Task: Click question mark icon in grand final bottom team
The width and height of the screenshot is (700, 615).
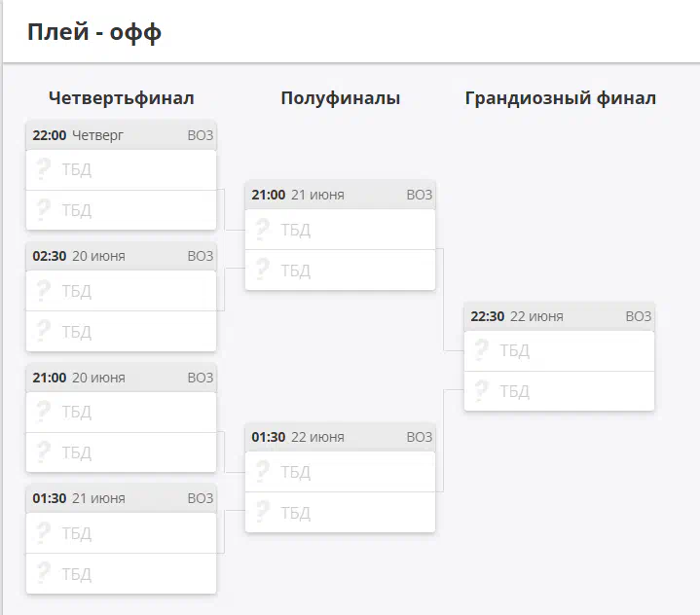Action: (482, 390)
